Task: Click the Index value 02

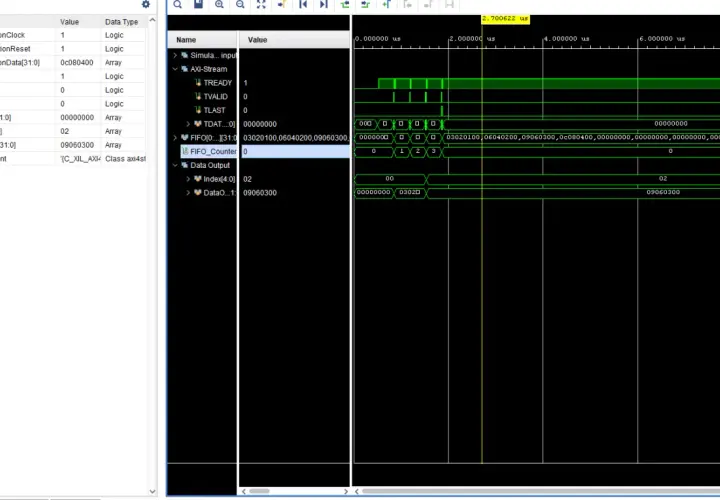Action: pyautogui.click(x=247, y=179)
